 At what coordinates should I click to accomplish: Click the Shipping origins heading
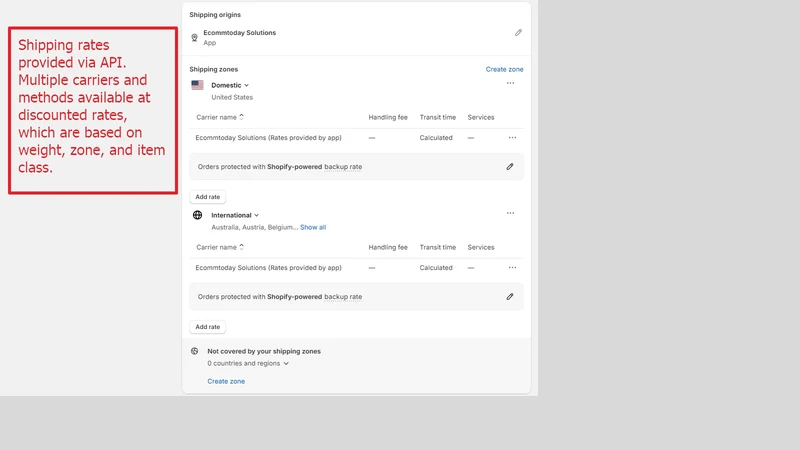[215, 15]
